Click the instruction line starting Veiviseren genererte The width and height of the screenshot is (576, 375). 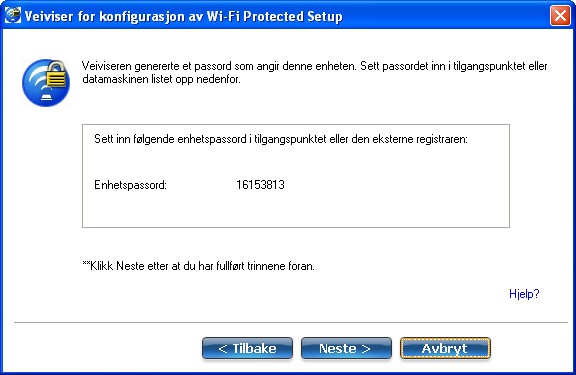tap(314, 66)
